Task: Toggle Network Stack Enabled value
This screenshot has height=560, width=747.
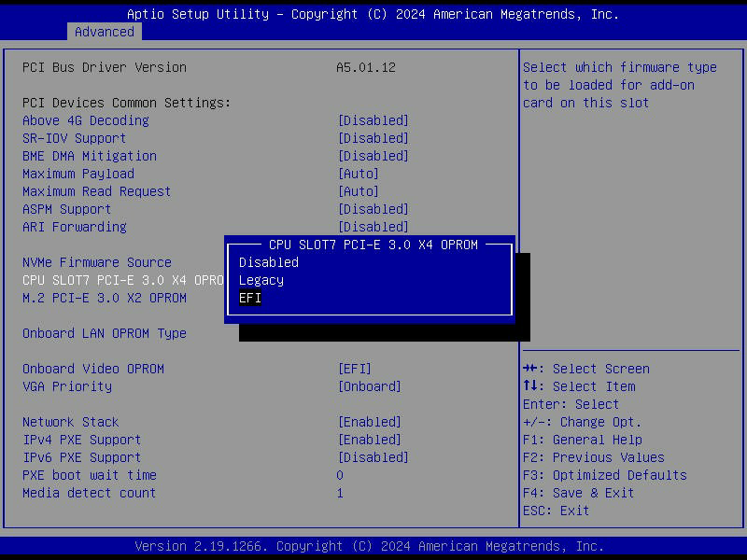Action: tap(370, 422)
